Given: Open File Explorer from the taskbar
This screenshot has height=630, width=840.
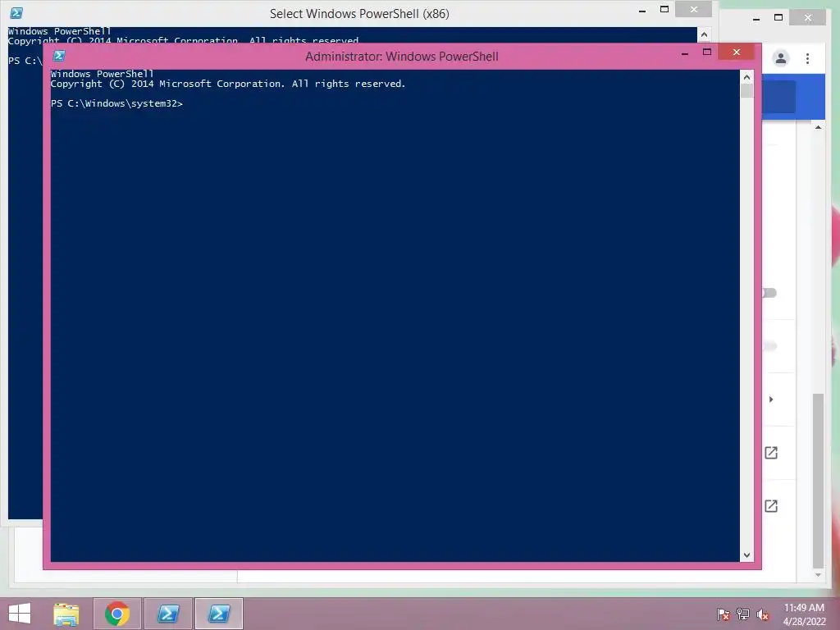Looking at the screenshot, I should click(66, 614).
